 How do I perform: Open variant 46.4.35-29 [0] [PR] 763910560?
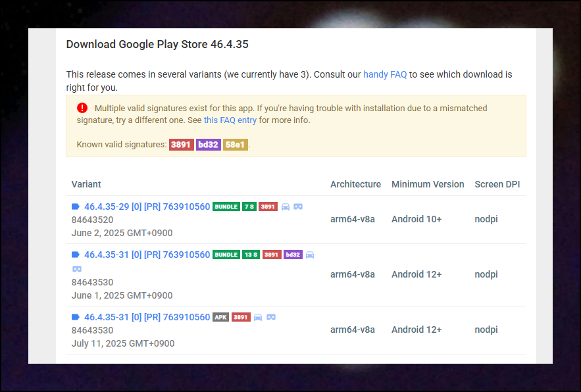(147, 207)
